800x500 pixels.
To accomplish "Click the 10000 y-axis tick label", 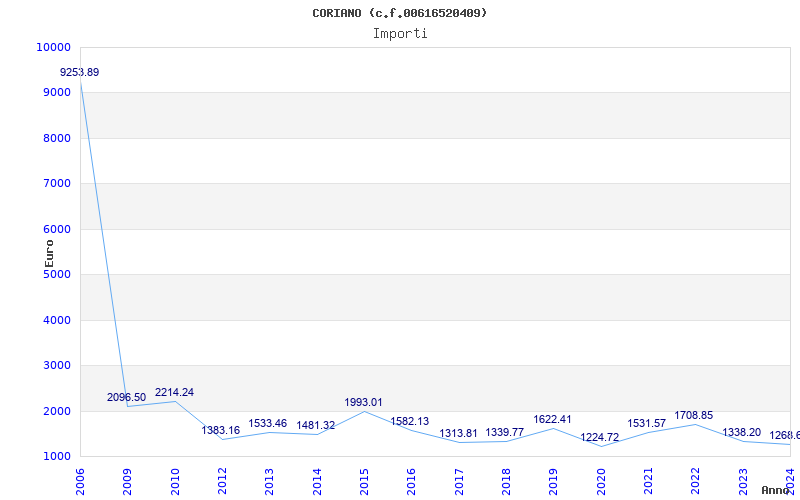I will click(53, 47).
